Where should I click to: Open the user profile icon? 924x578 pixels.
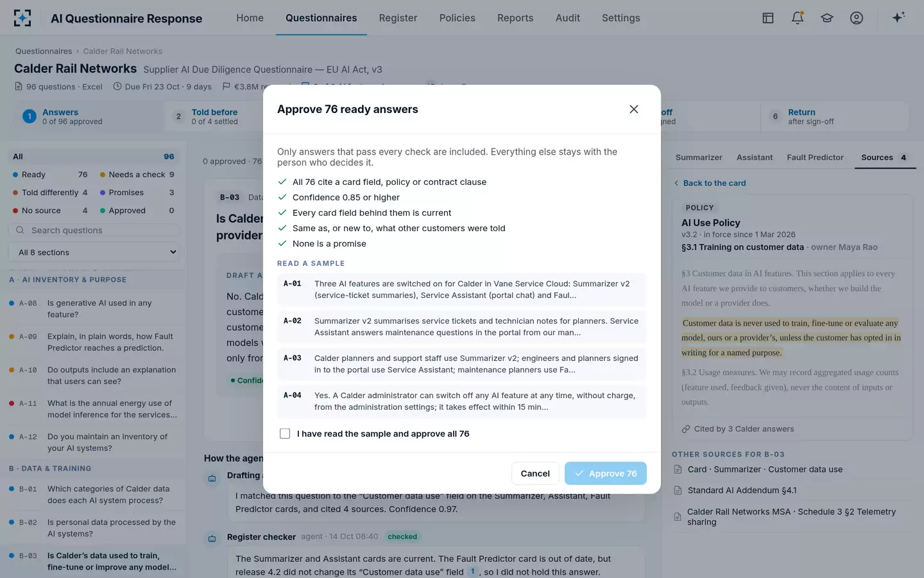tap(857, 18)
